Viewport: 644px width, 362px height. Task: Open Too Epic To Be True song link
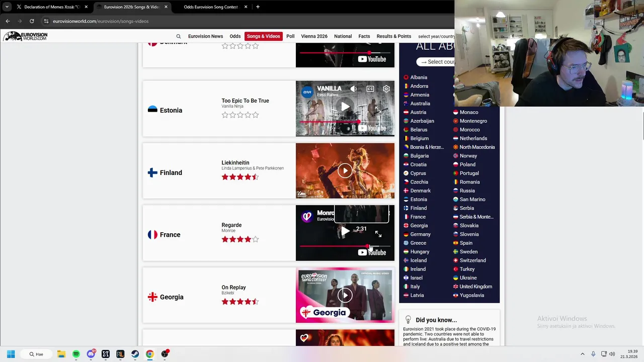[x=245, y=101]
